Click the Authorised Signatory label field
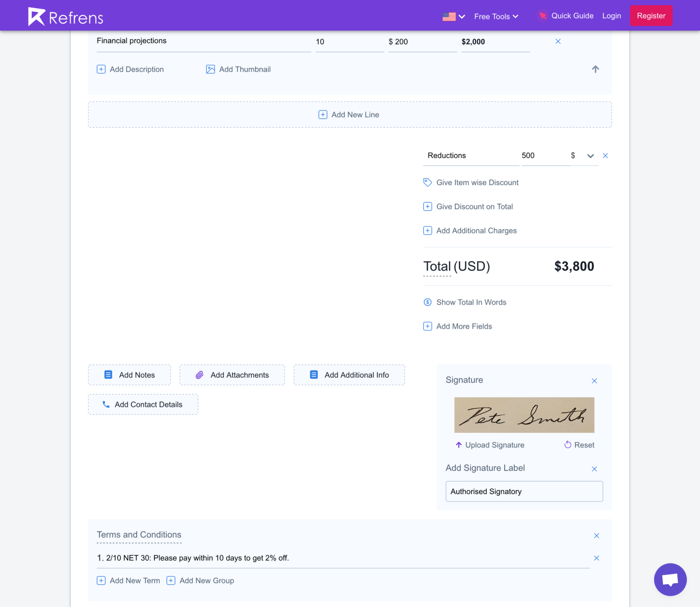Viewport: 700px width, 607px height. coord(524,491)
